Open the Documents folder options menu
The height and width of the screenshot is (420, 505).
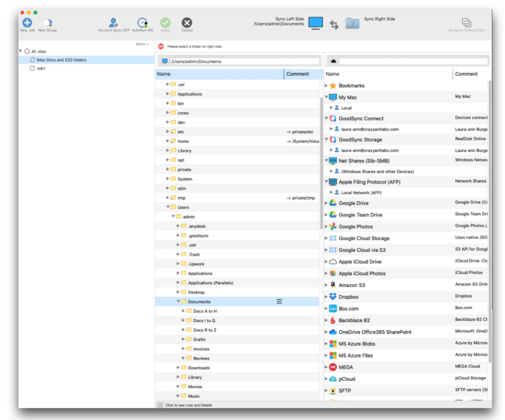point(279,301)
